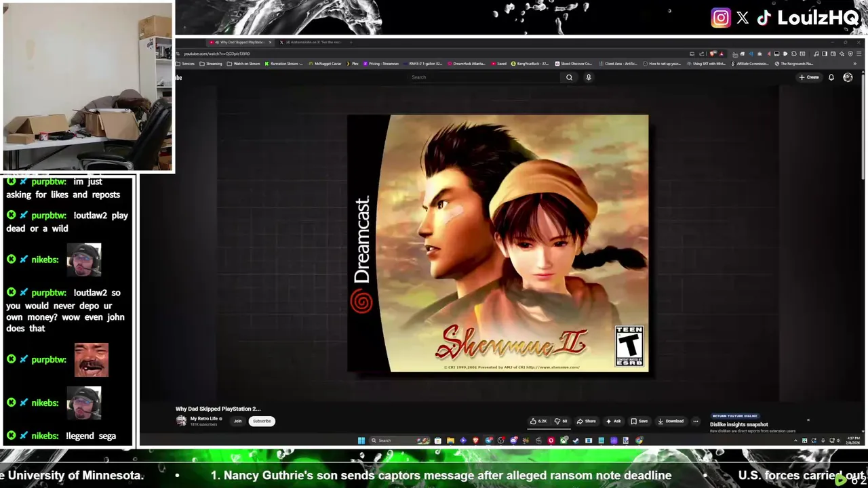This screenshot has height=488, width=868.
Task: Open Google Chrome from the taskbar
Action: tap(639, 441)
